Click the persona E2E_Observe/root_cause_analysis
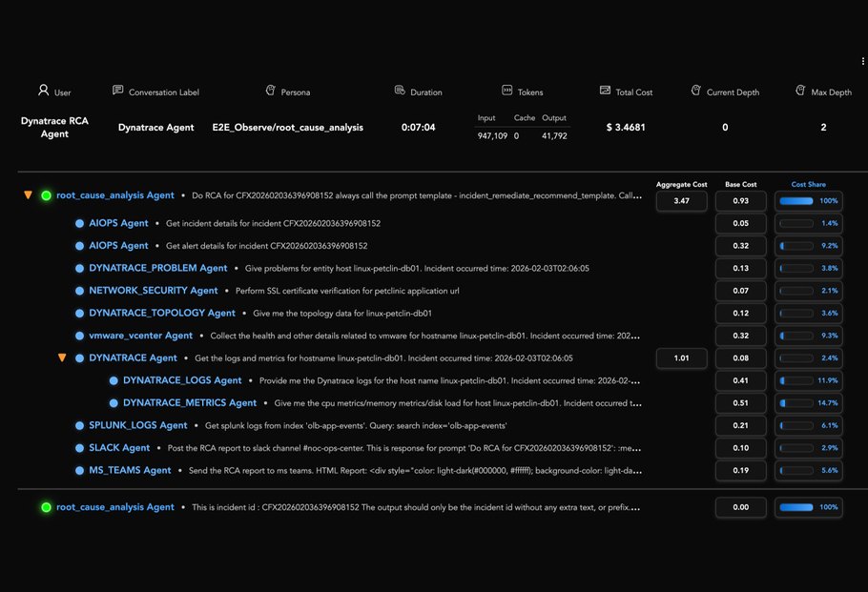 [x=288, y=127]
